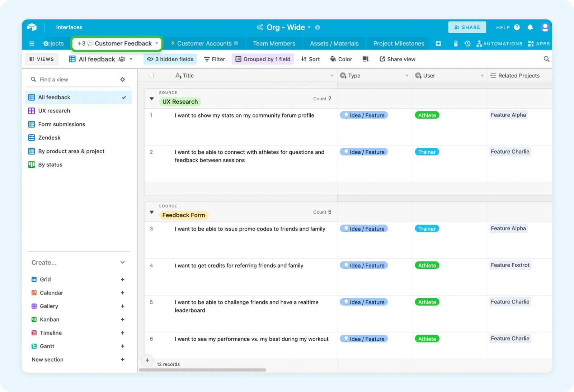Switch to the Project Milestones tab
The width and height of the screenshot is (574, 392).
point(399,43)
